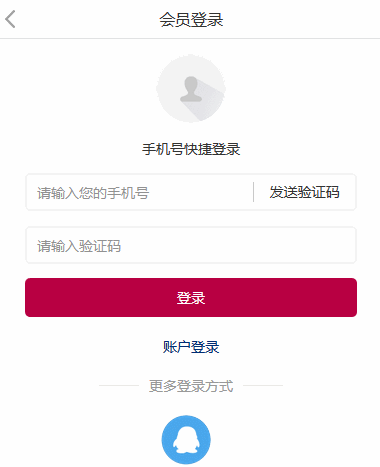
Task: Click the empty area right of 请输入验证码 placeholder
Action: (237, 246)
